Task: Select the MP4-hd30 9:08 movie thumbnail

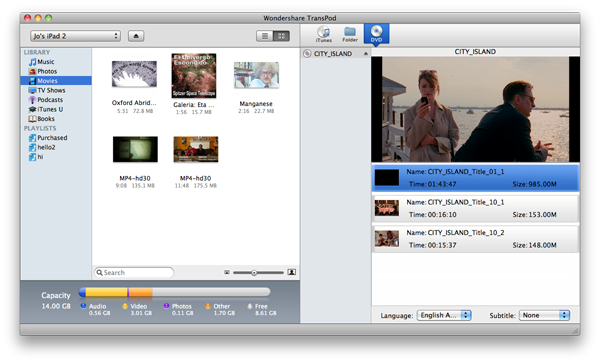Action: (135, 149)
